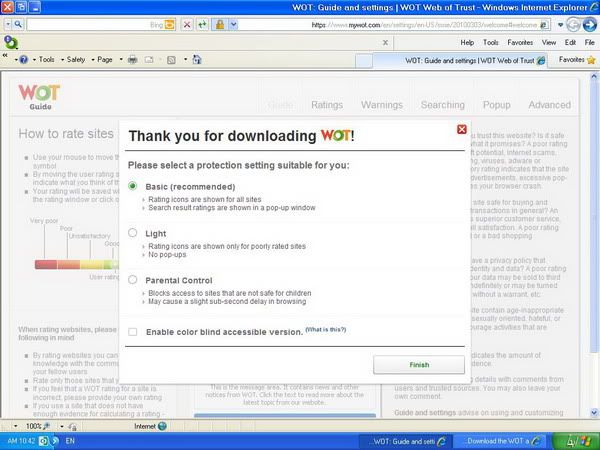The image size is (600, 450).
Task: Click the Bing search provider icon
Action: tap(169, 25)
